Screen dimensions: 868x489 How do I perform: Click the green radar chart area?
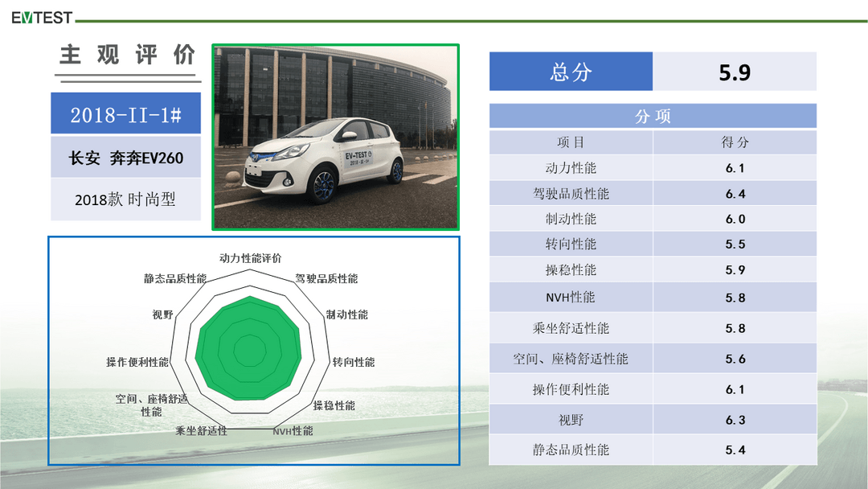pos(249,348)
